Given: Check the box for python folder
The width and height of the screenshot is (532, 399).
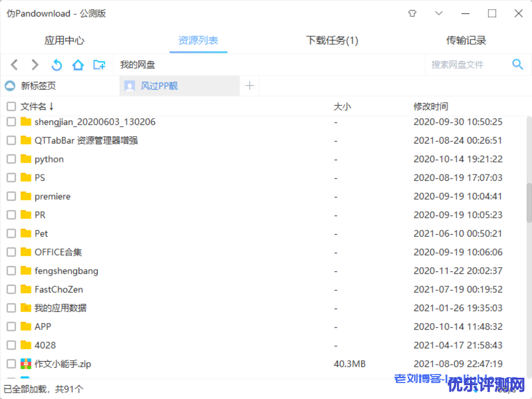Looking at the screenshot, I should (x=11, y=159).
